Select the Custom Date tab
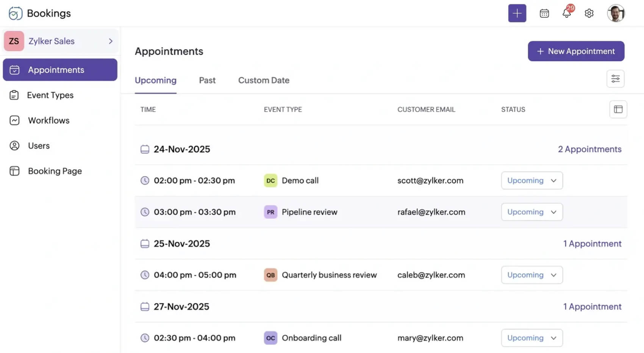Viewport: 644px width, 353px height. pos(264,80)
